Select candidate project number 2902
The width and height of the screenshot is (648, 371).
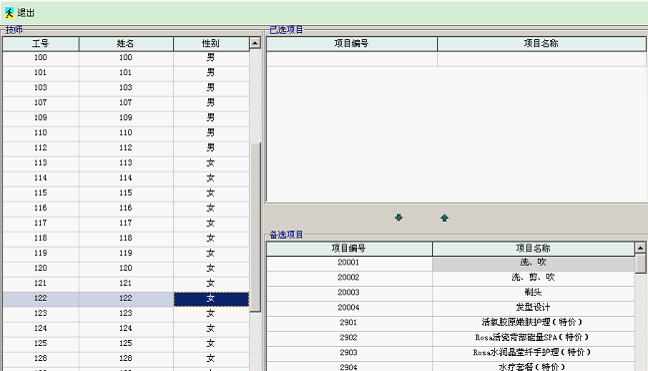(x=348, y=338)
